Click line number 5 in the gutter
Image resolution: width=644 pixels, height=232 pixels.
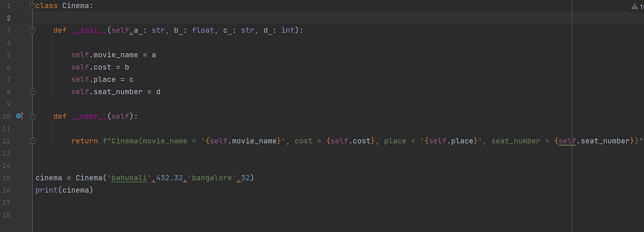(10, 55)
